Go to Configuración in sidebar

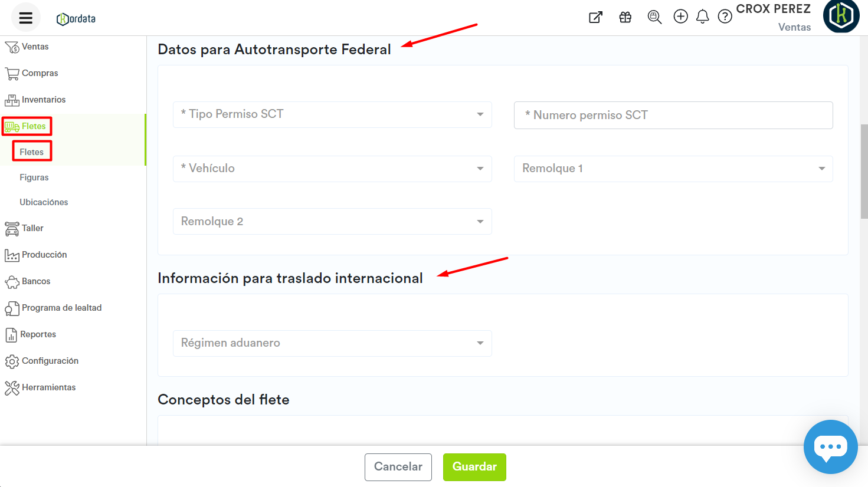50,361
